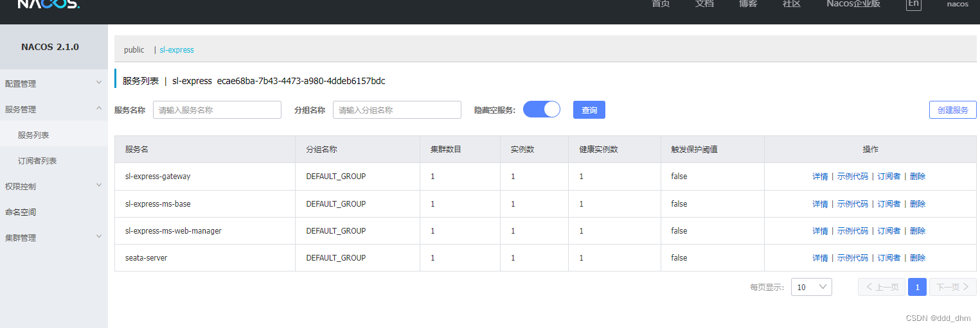Open the page size dropdown showing 10

coord(811,287)
